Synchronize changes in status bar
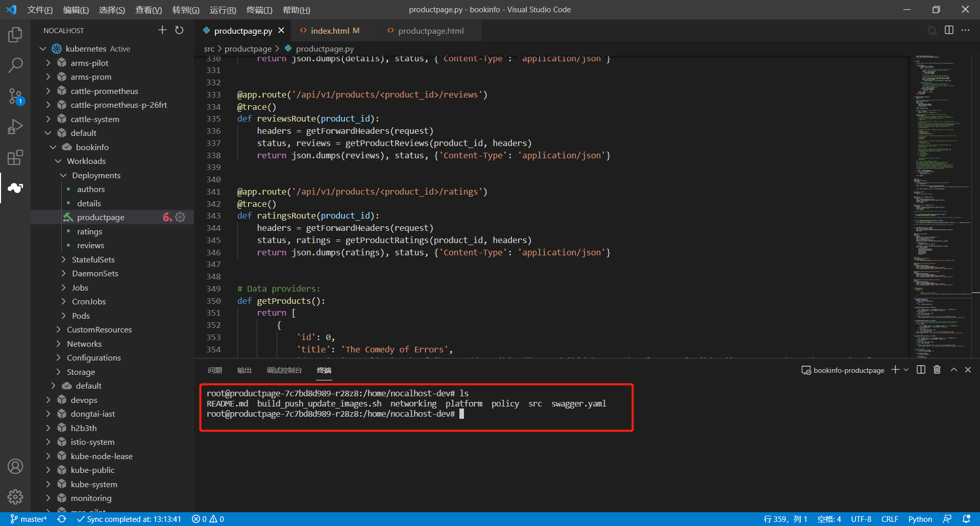The image size is (980, 526). pos(62,519)
